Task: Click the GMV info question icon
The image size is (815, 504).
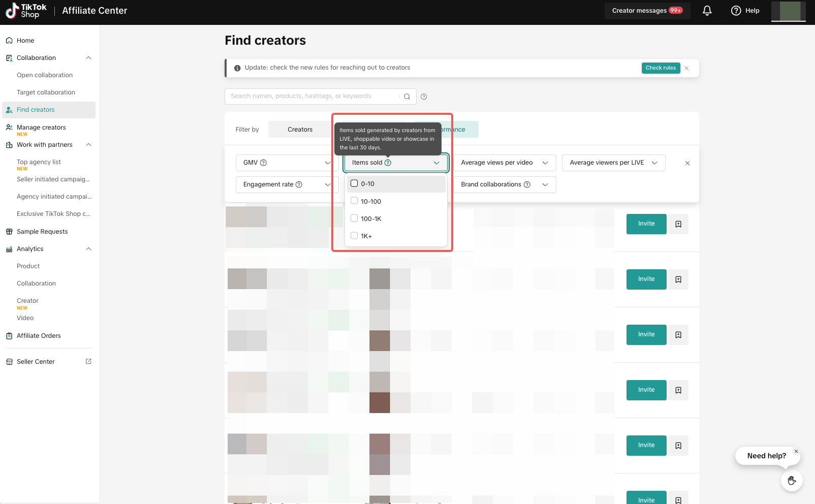Action: (263, 163)
